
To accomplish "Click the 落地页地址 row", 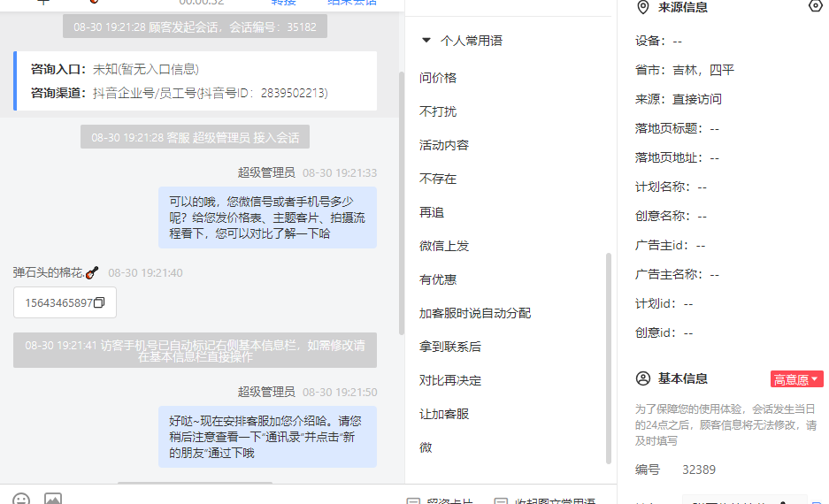I will [x=677, y=157].
